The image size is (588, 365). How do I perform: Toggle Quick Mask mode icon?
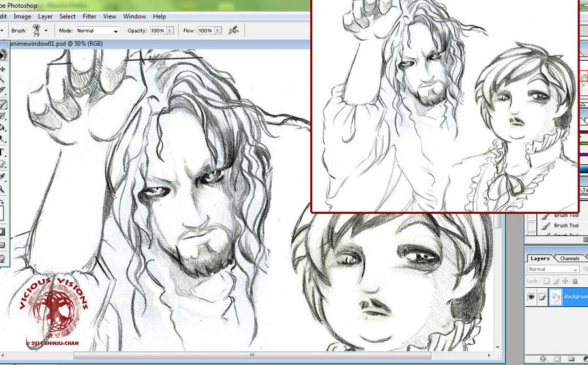[x=2, y=232]
